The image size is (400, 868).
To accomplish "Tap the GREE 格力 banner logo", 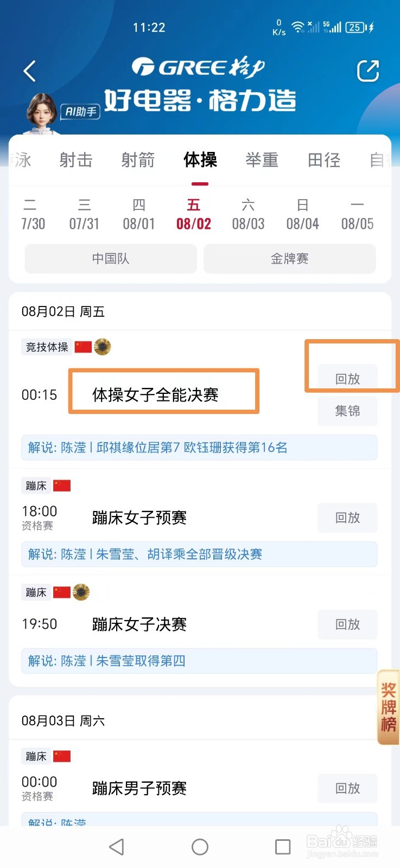I will [199, 68].
